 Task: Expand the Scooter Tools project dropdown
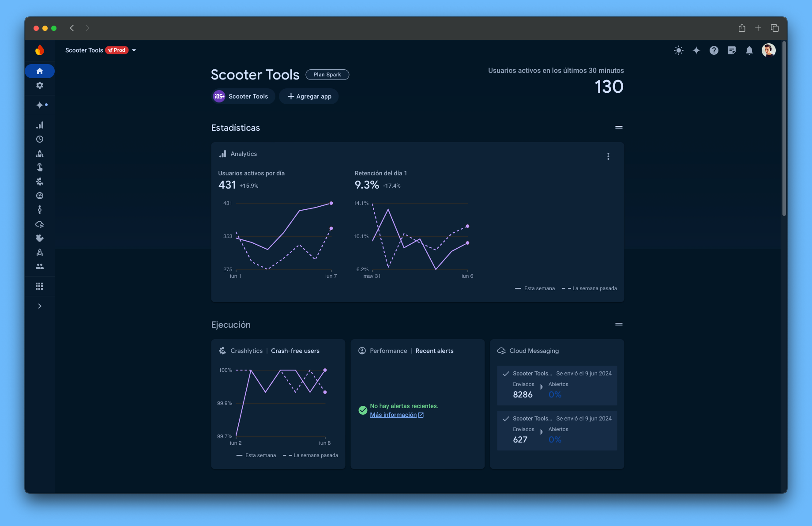pyautogui.click(x=134, y=50)
